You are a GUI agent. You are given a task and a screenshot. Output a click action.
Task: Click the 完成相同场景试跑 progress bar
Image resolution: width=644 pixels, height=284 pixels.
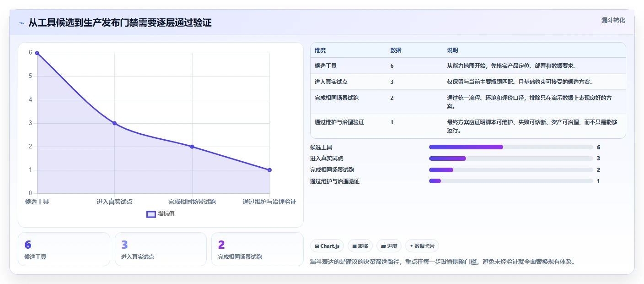click(x=511, y=170)
